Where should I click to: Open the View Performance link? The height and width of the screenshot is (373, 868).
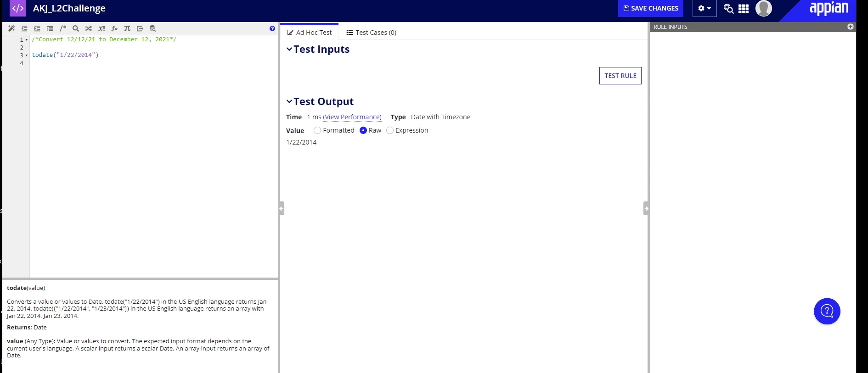click(x=352, y=117)
